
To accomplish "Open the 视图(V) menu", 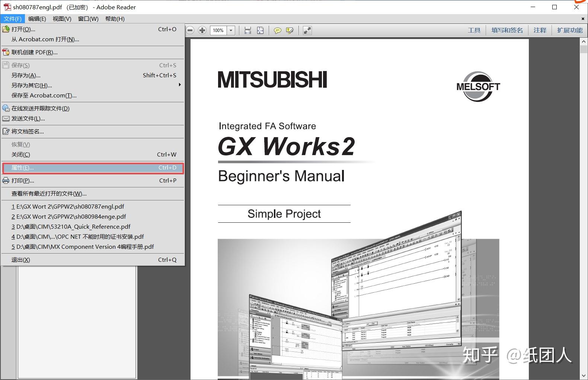I will (62, 19).
